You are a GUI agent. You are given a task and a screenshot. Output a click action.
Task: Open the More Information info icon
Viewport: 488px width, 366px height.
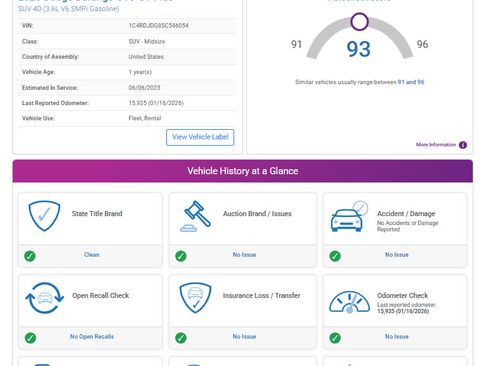[463, 145]
